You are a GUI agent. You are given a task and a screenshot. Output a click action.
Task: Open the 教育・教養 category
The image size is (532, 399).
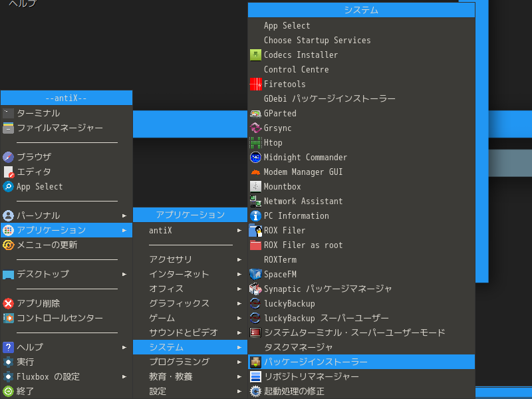pyautogui.click(x=190, y=376)
